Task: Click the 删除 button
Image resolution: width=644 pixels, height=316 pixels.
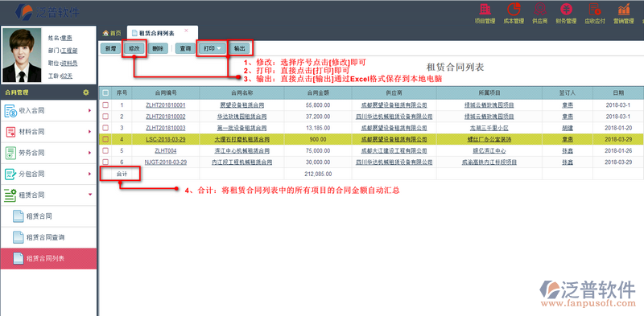Action: click(158, 48)
